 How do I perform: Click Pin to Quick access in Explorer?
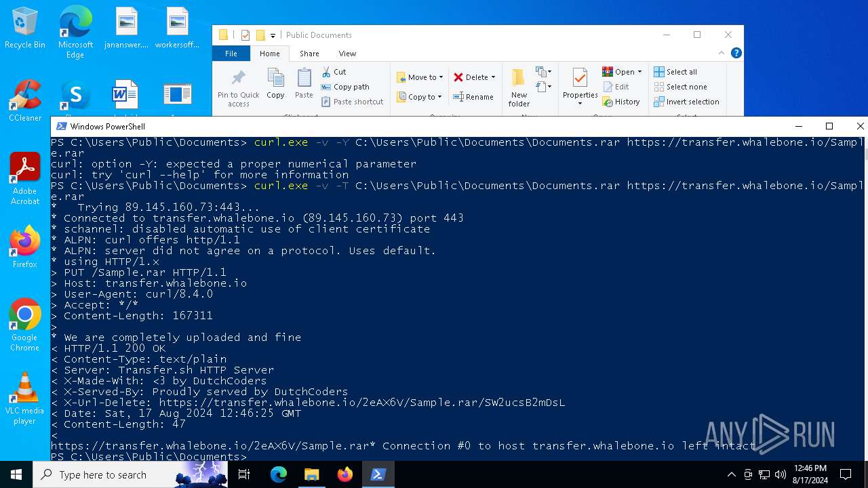239,87
